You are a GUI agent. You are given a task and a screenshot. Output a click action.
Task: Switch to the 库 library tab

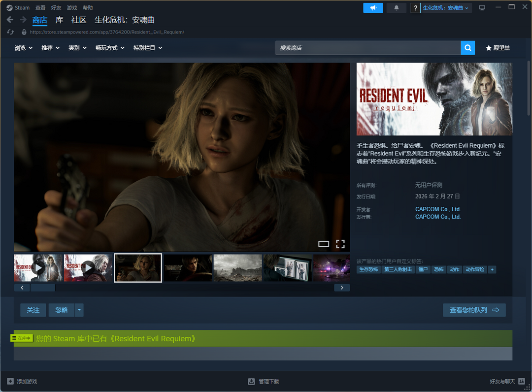pyautogui.click(x=59, y=20)
